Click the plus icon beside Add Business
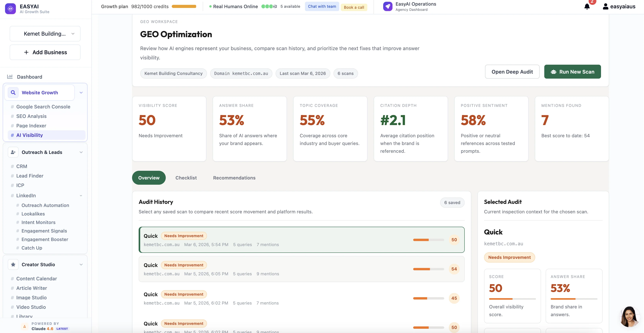This screenshot has width=644, height=333. tap(26, 52)
